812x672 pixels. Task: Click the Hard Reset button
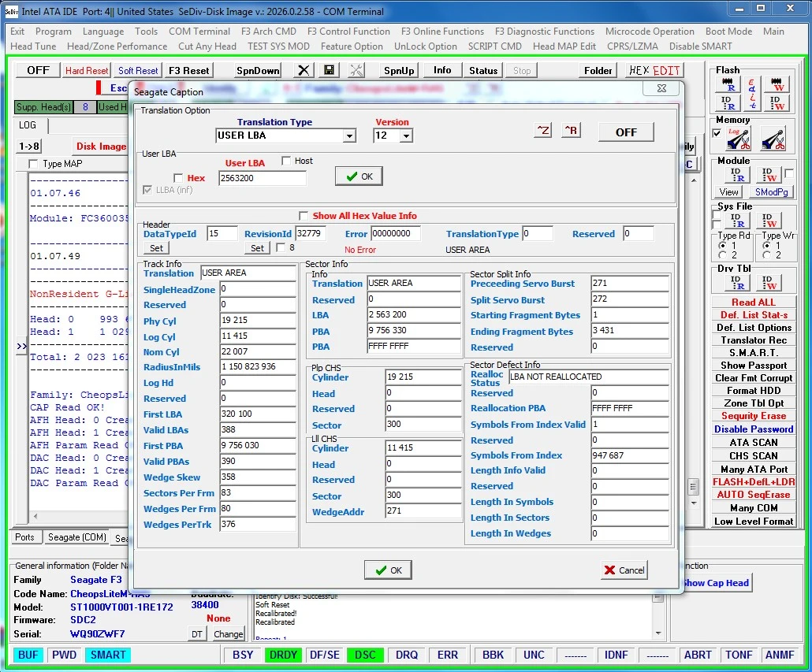87,70
